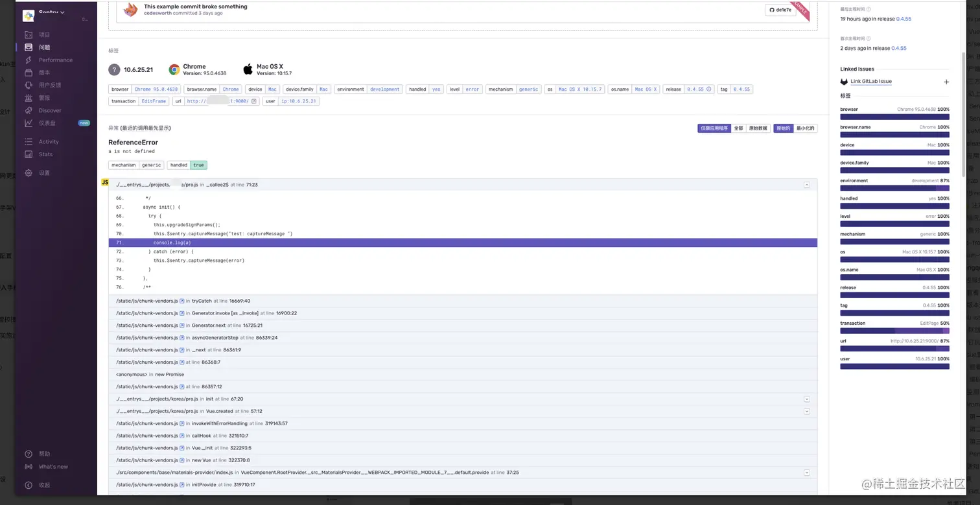Open the 设置 (Settings) gear icon
The width and height of the screenshot is (980, 505).
pos(29,173)
